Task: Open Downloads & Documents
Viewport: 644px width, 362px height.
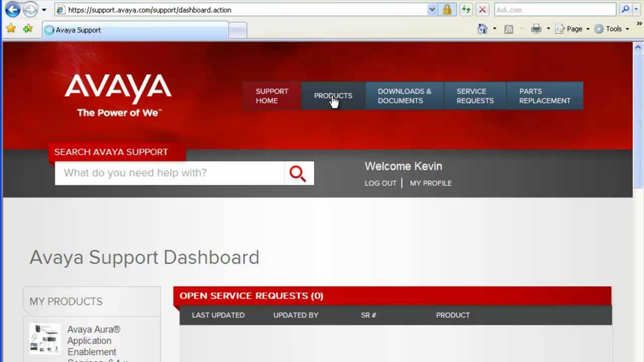Action: (405, 96)
